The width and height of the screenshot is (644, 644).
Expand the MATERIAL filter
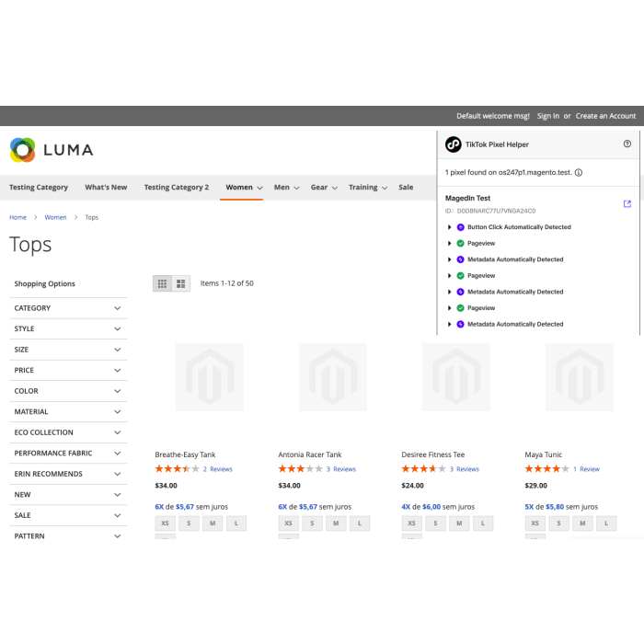(68, 411)
